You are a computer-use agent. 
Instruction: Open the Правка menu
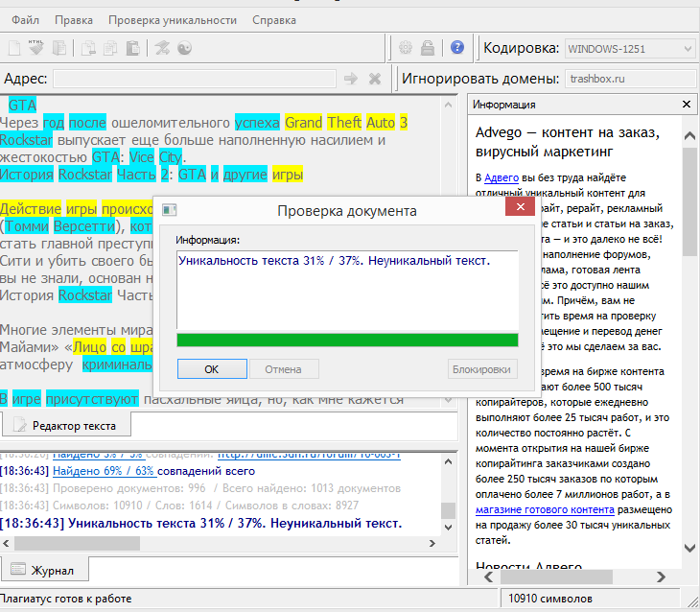point(74,20)
